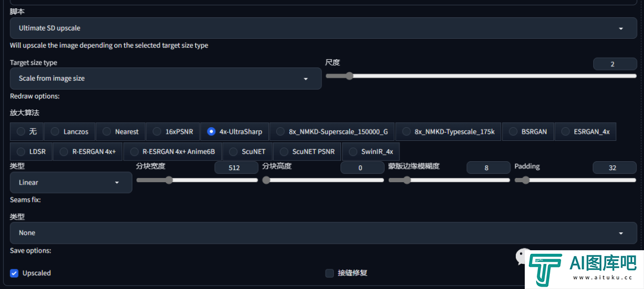Select the 16xPSNR upscaler
Viewport: 644px width, 289px height.
(172, 131)
